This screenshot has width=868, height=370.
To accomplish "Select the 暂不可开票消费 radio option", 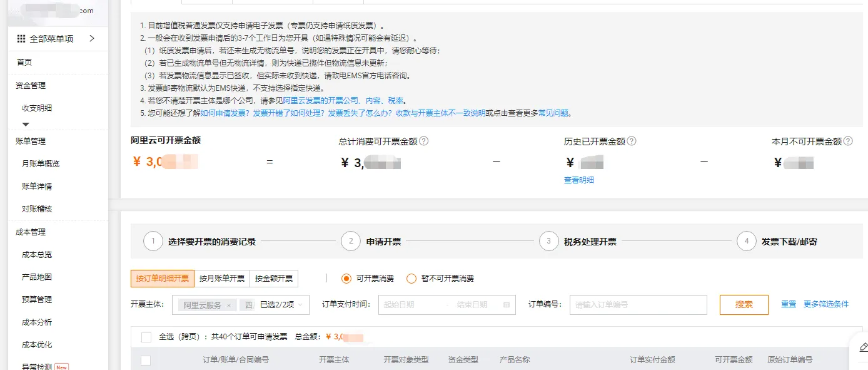I will [x=411, y=278].
